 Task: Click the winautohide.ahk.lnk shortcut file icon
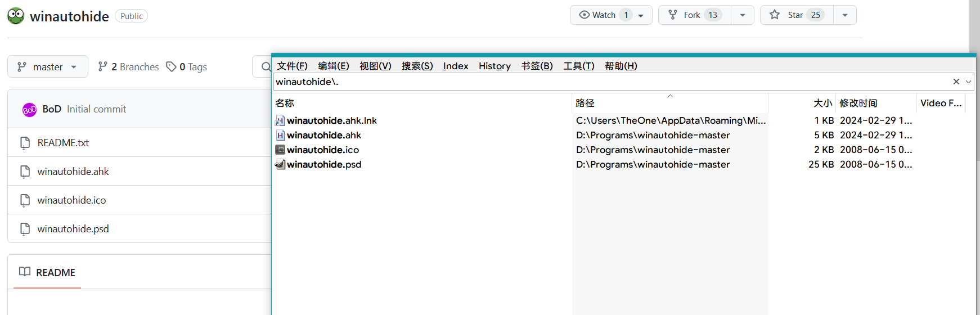pos(280,120)
